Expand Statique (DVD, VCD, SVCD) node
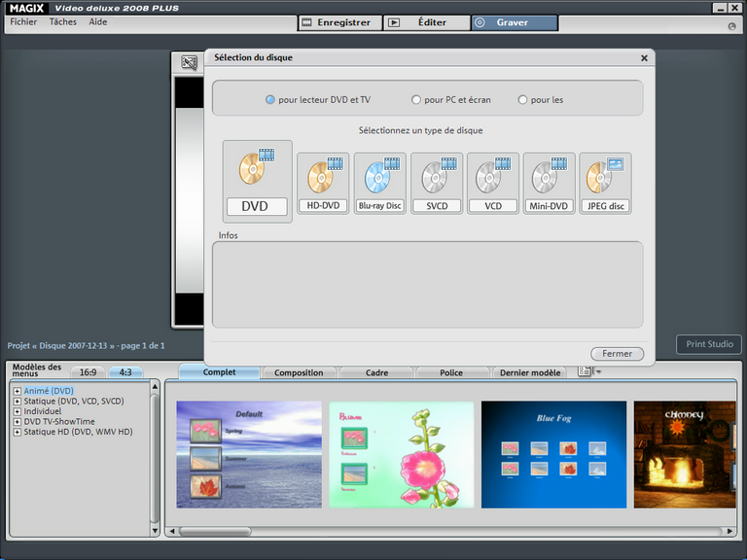 (x=18, y=402)
